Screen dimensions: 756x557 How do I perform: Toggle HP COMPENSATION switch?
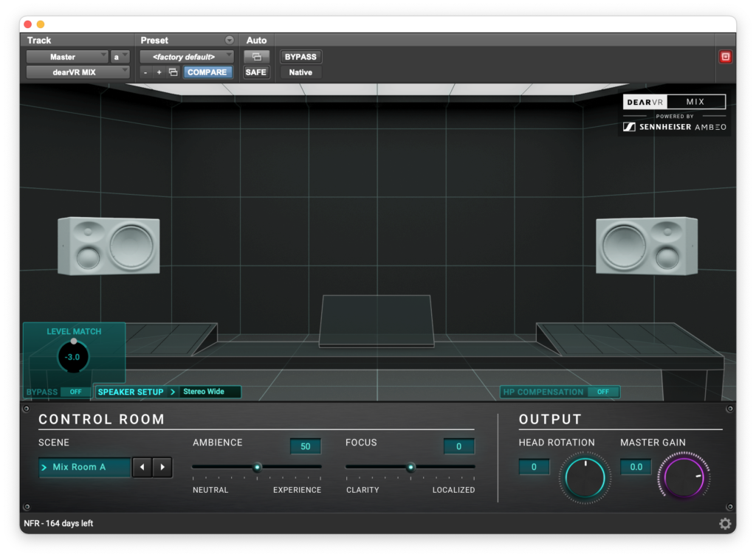coord(603,392)
